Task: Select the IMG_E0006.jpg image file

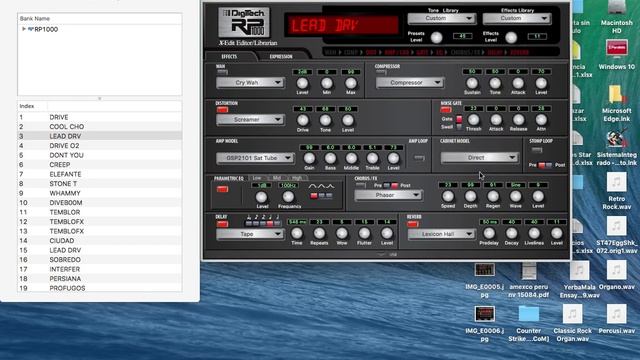Action: 484,314
